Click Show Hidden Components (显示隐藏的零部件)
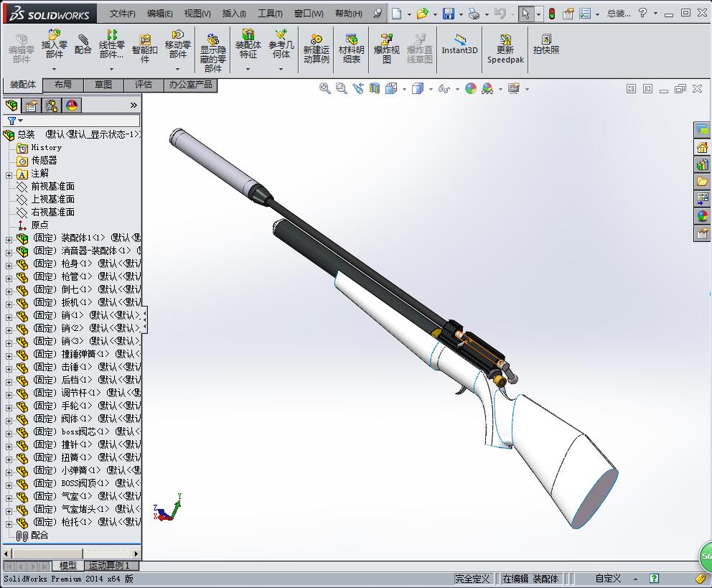 (213, 52)
